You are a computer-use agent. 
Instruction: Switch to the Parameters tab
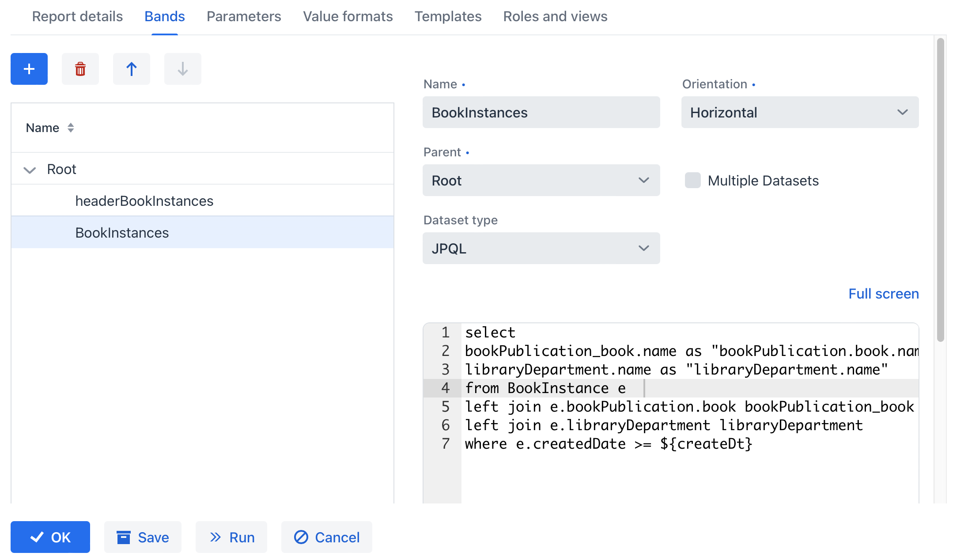pyautogui.click(x=244, y=16)
